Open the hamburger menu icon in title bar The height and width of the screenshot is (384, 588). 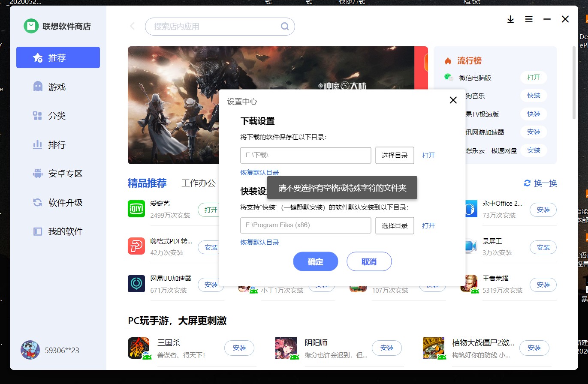coord(529,19)
